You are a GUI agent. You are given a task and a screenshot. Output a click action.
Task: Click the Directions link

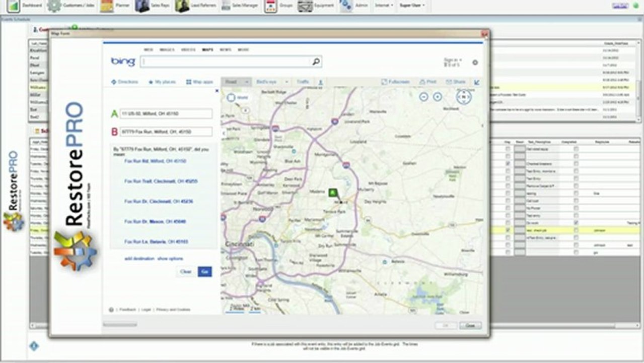pos(124,82)
